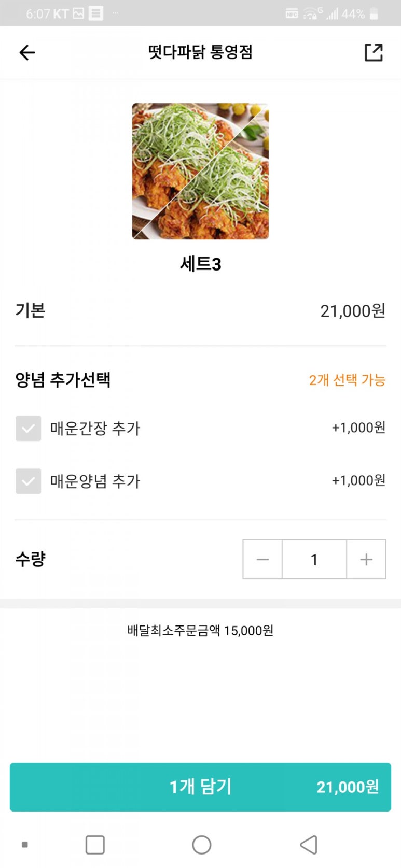The image size is (401, 868).
Task: Tap the 매운양념 추가 option label
Action: (95, 481)
